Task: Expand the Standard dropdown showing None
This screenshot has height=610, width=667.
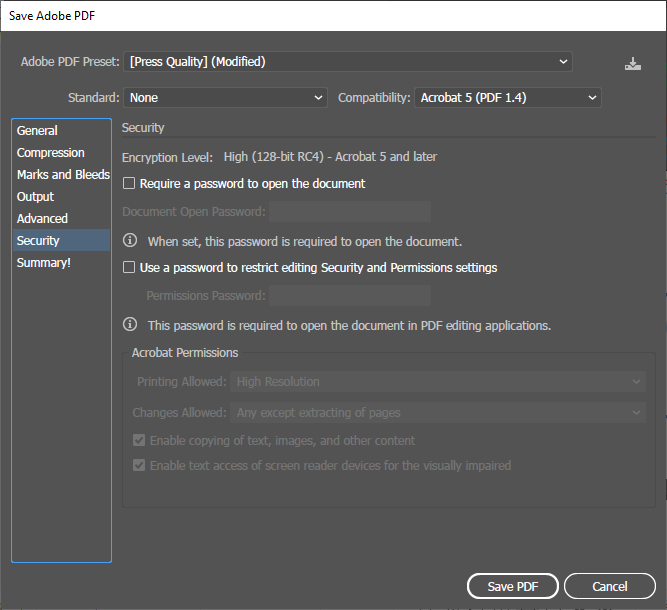Action: coord(225,98)
